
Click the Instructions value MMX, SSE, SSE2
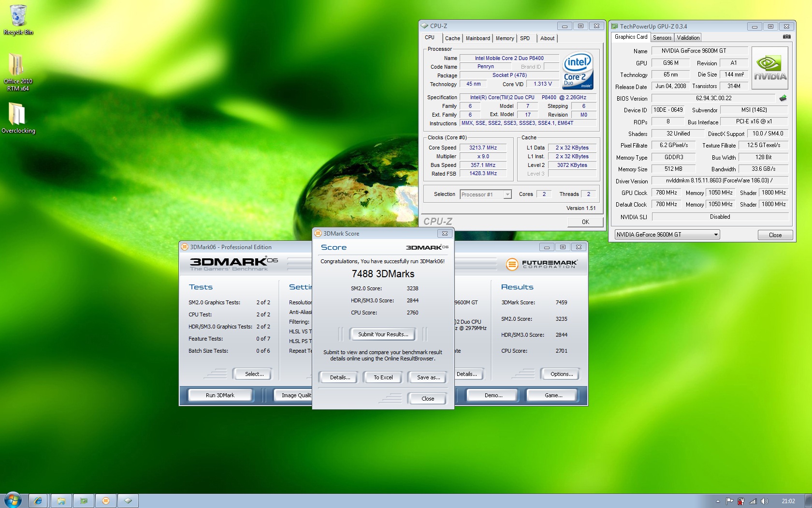(528, 123)
